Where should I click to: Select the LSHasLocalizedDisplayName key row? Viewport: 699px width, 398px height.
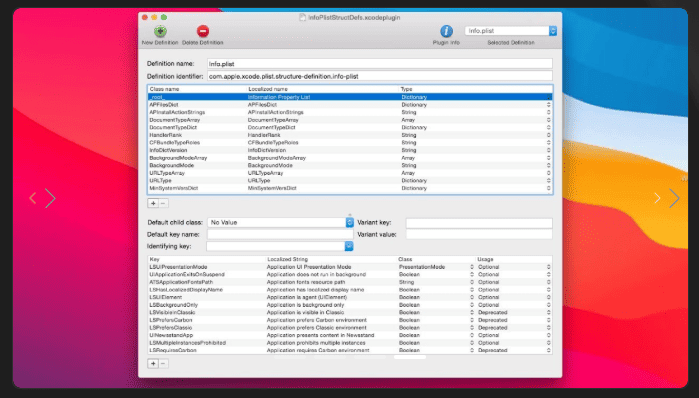click(350, 290)
